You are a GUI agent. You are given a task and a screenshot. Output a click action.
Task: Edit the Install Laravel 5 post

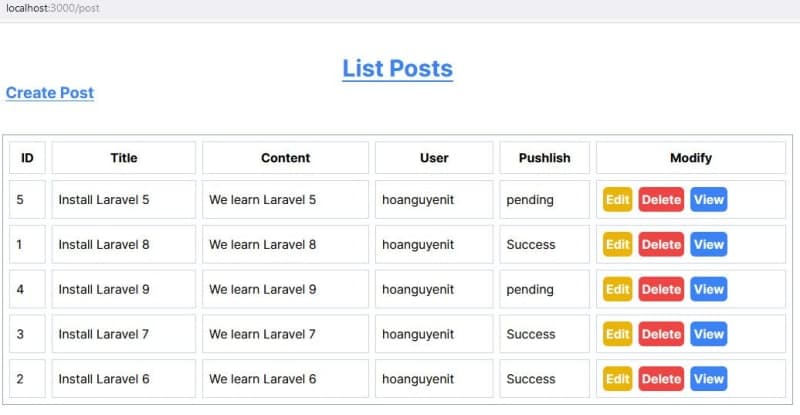pos(617,200)
